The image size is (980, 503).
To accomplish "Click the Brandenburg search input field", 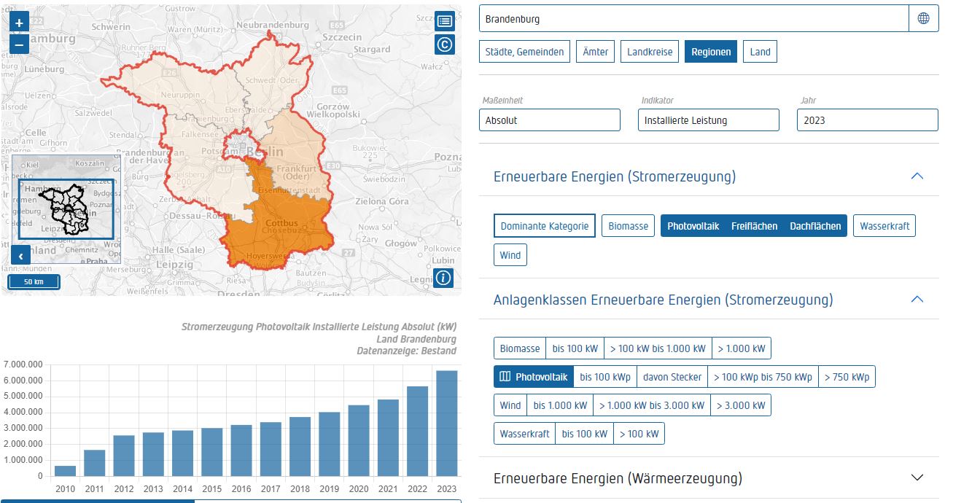I will tap(693, 18).
